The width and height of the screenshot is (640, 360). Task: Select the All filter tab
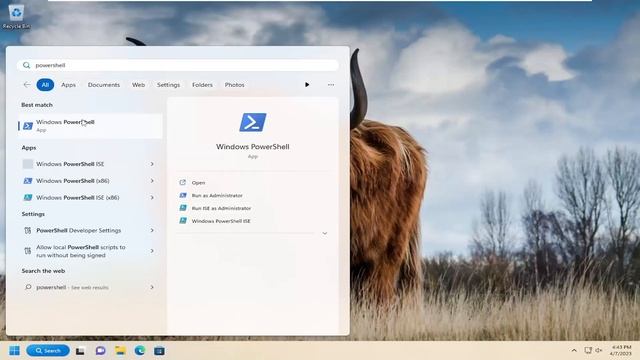45,85
